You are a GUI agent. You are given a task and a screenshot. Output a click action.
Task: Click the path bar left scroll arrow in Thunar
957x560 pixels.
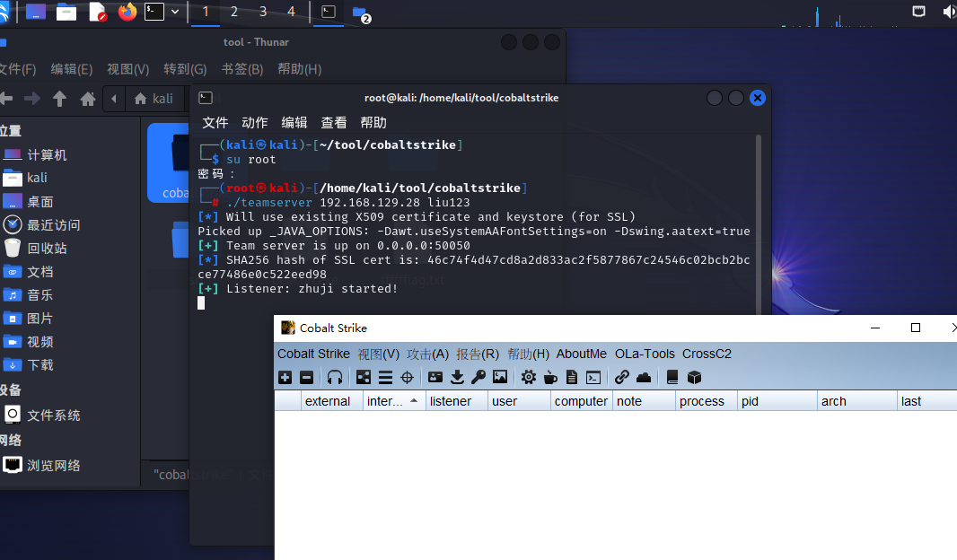coord(113,99)
